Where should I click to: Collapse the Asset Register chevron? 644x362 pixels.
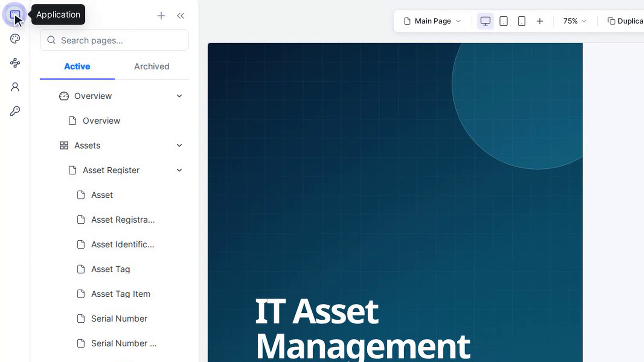179,170
